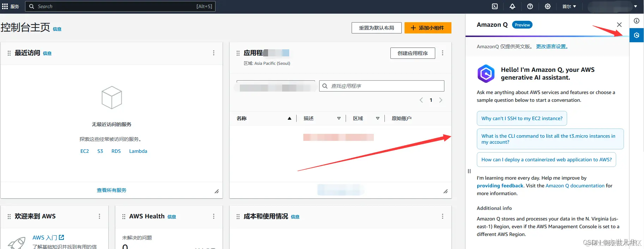The width and height of the screenshot is (644, 249).
Task: Click 添加小组件 button
Action: point(428,28)
